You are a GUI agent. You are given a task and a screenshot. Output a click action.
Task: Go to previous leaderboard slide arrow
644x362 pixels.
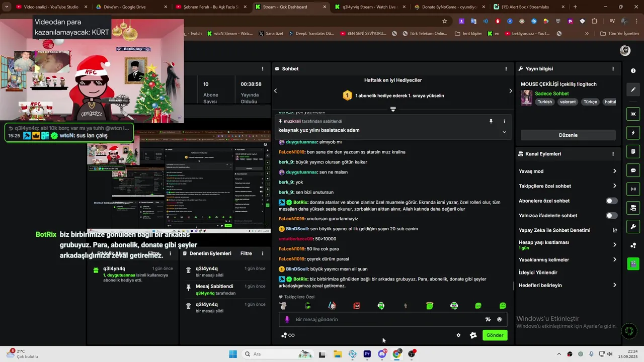(x=275, y=91)
